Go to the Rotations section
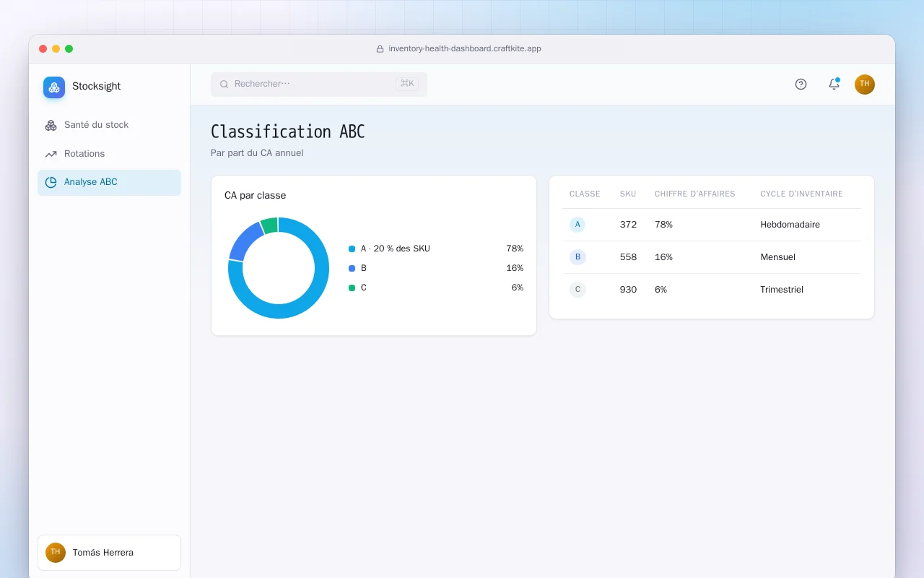 pos(109,154)
